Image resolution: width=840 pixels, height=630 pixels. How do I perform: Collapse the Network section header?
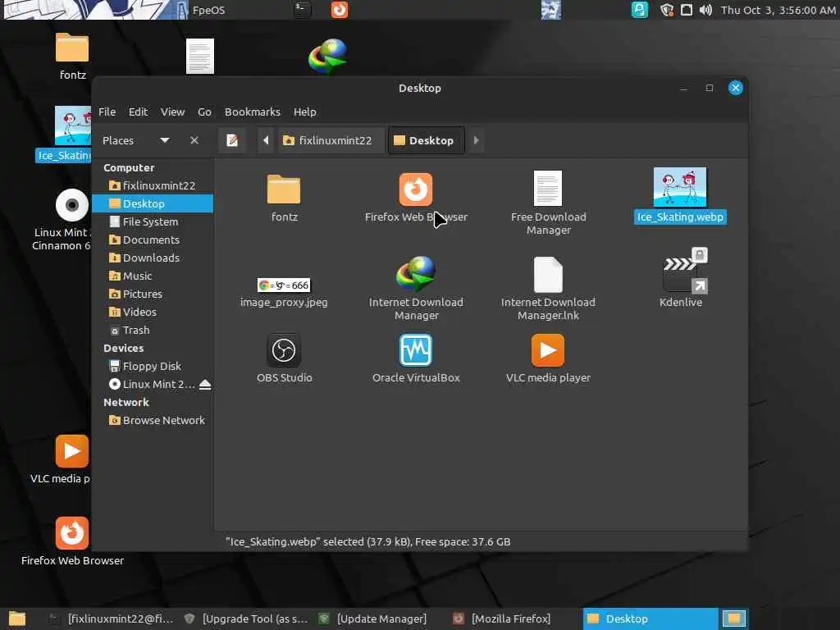tap(126, 402)
